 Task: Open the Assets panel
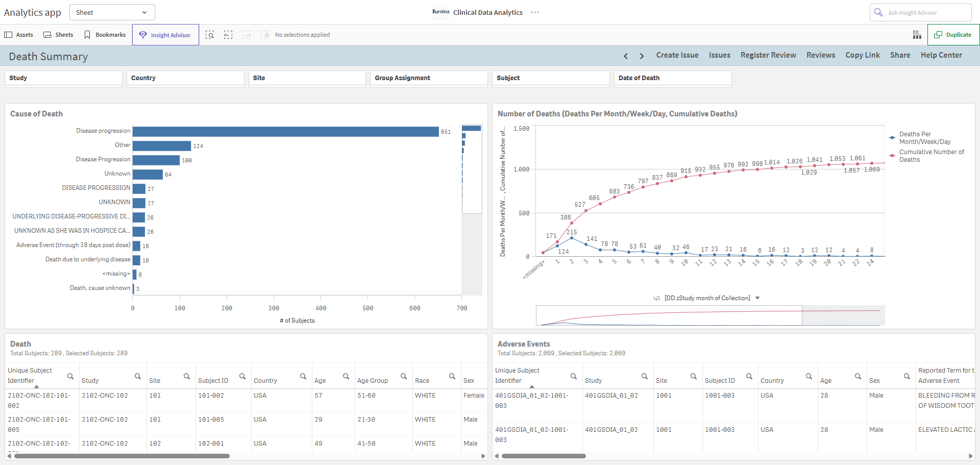pyautogui.click(x=19, y=35)
